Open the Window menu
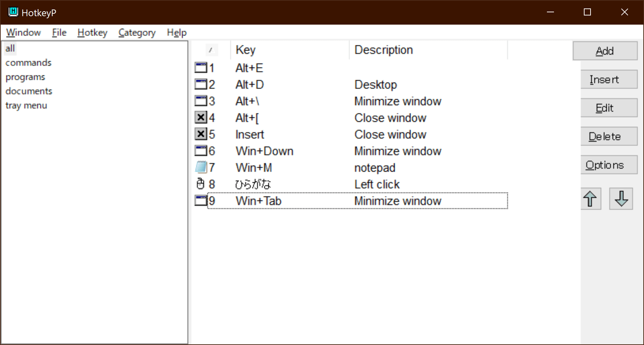 23,32
